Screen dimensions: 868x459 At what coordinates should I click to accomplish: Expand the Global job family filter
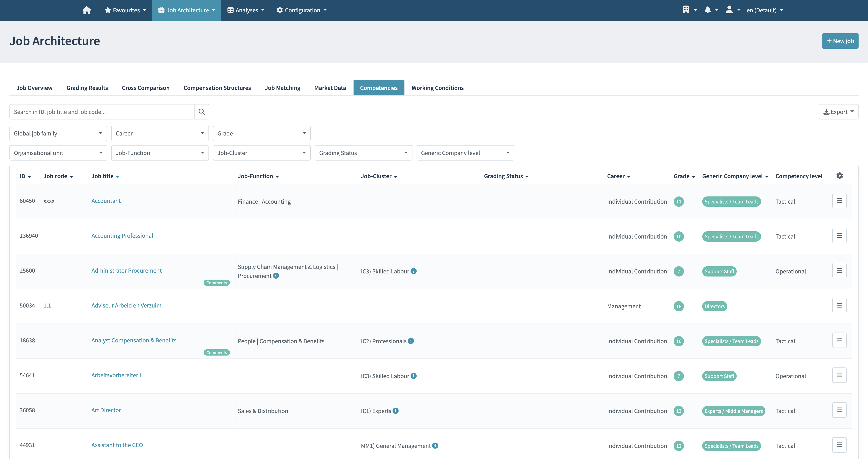(58, 133)
